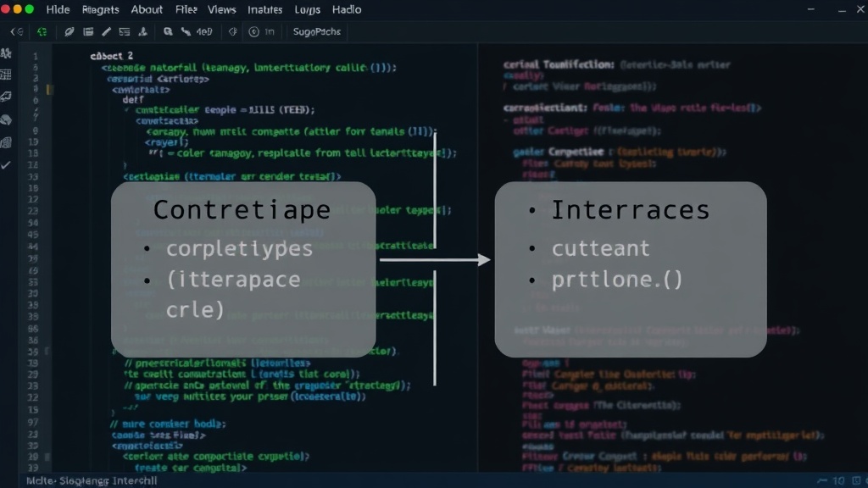Open the Lorps menu

coord(307,9)
